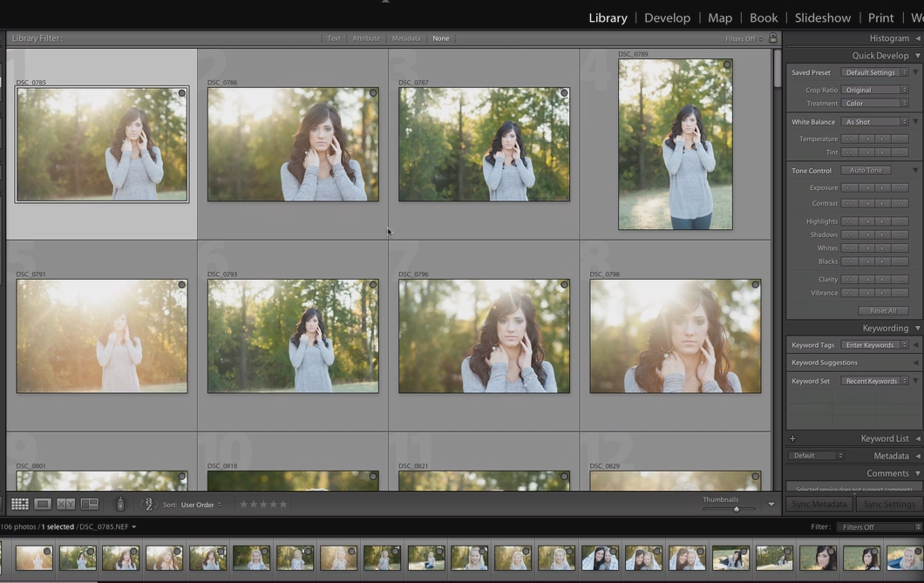Screen dimensions: 924x583
Task: Toggle quick collection marker on DSC_0798
Action: click(x=755, y=285)
